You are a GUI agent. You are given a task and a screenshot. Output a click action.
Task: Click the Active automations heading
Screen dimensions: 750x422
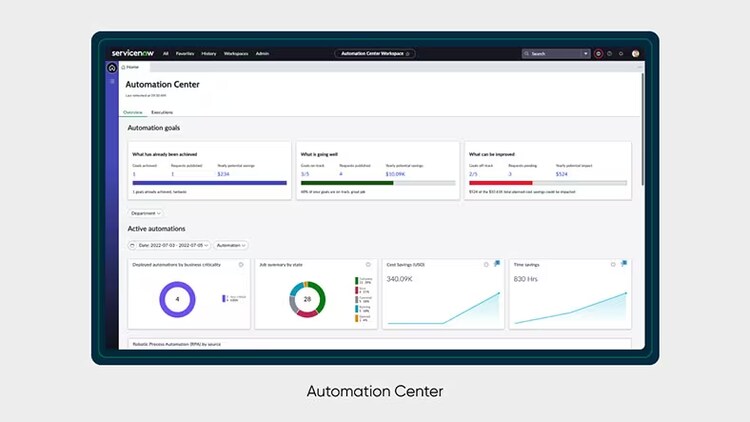coord(156,229)
